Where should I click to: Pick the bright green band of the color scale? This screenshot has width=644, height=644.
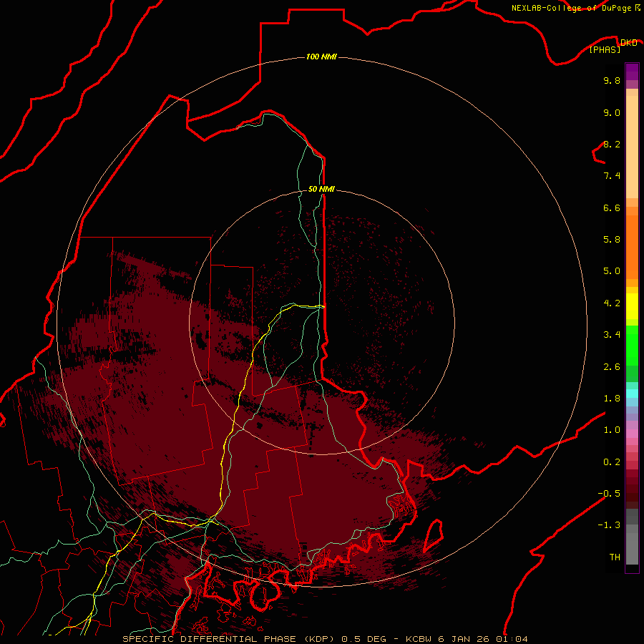pos(632,346)
